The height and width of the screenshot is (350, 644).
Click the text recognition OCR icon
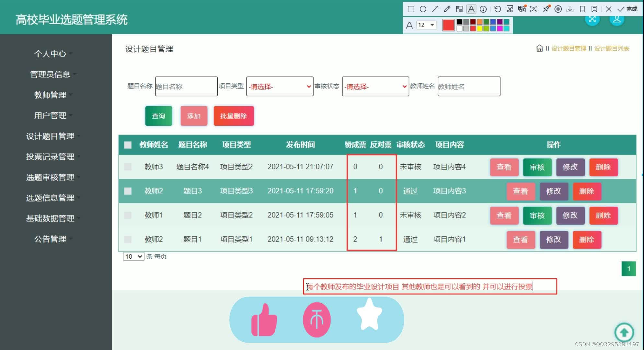click(x=534, y=9)
